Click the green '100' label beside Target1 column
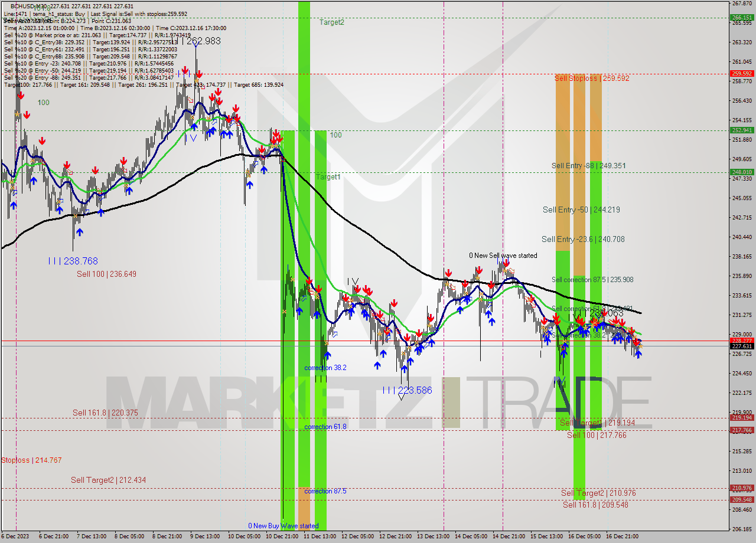This screenshot has width=756, height=543. 335,135
